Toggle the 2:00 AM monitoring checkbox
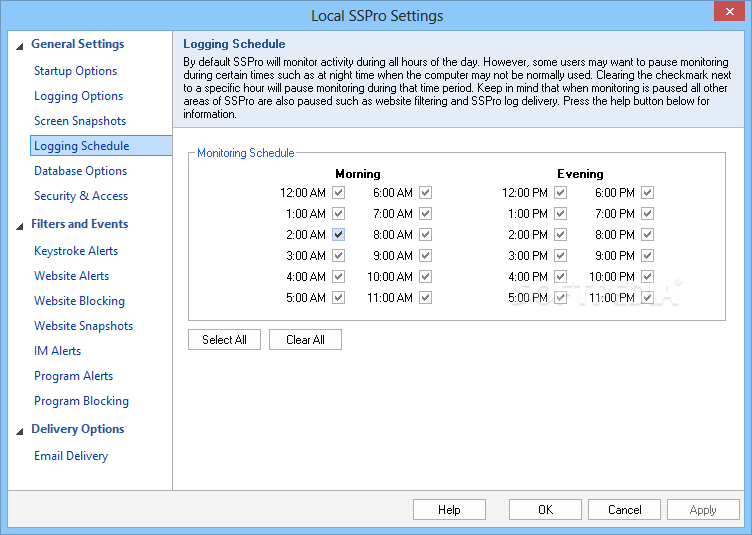Viewport: 752px width, 535px height. [339, 234]
